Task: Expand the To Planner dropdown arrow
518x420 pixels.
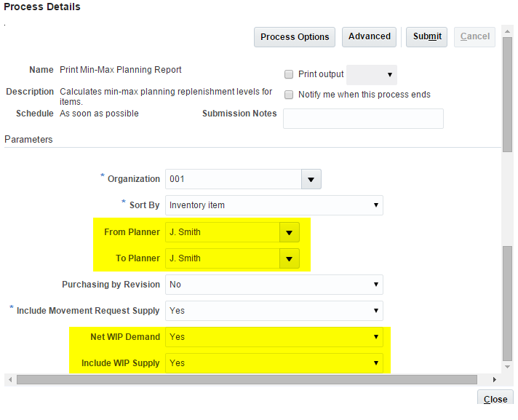Action: point(290,258)
